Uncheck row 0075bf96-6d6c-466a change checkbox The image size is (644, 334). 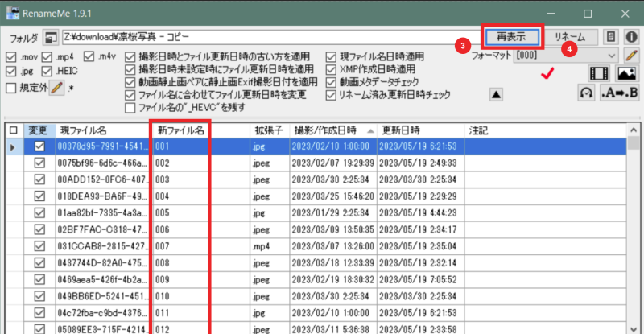coord(39,163)
